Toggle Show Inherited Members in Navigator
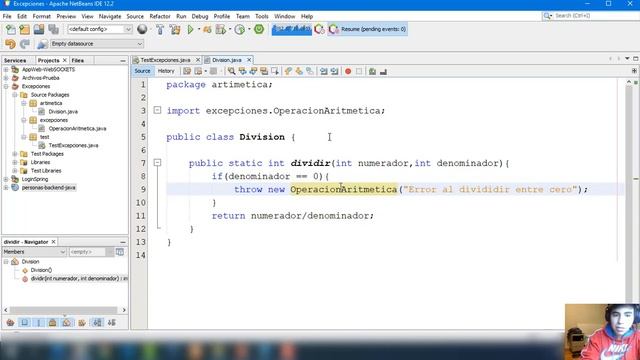Screen dimensions: 640x360 10,323
